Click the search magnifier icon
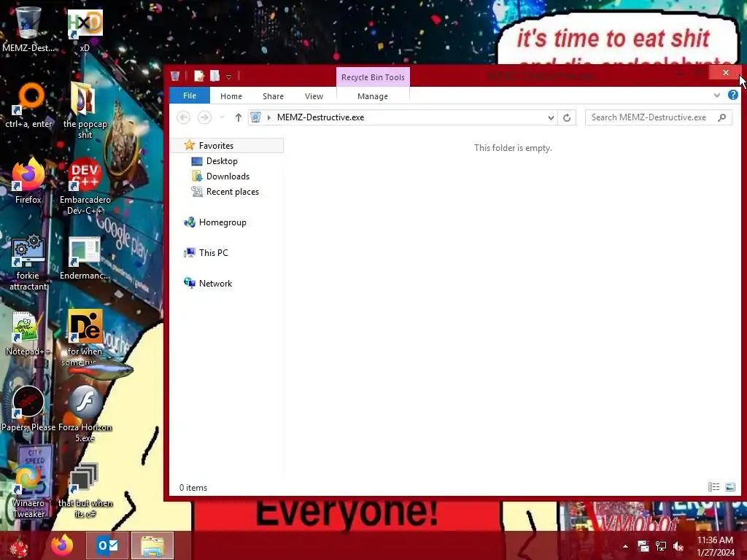The width and height of the screenshot is (747, 560). coord(721,117)
